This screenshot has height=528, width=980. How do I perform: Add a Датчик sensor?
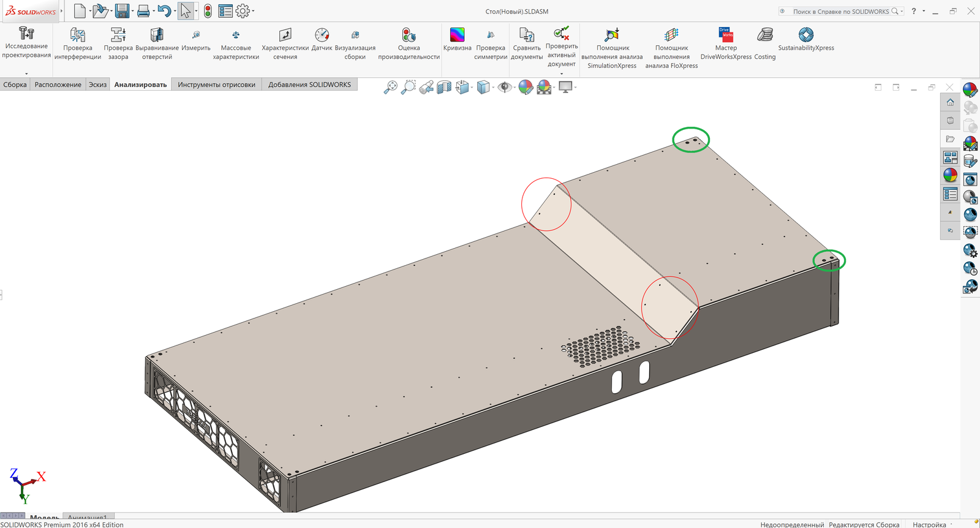coord(322,40)
